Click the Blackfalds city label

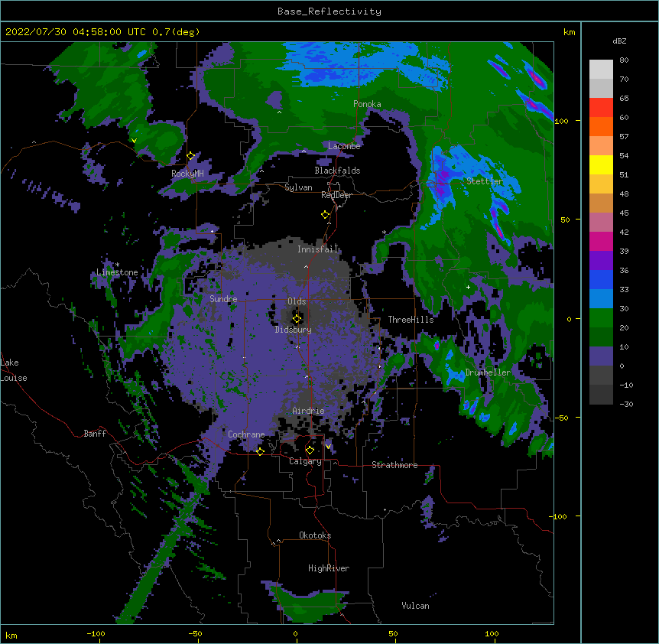point(337,171)
